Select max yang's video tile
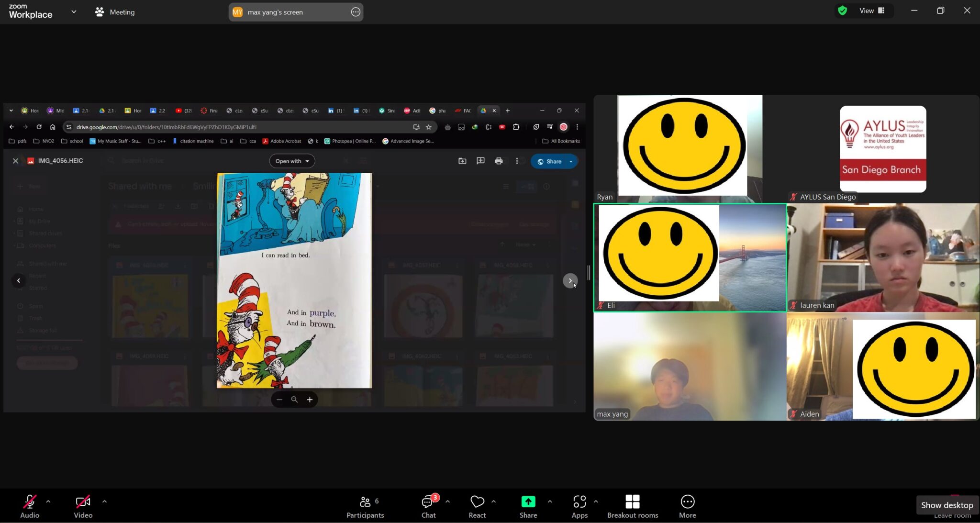 point(690,367)
